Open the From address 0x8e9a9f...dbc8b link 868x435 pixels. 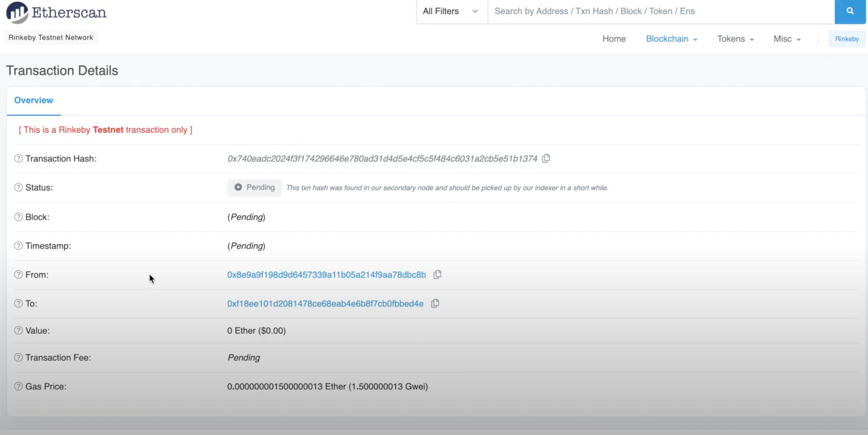(326, 275)
